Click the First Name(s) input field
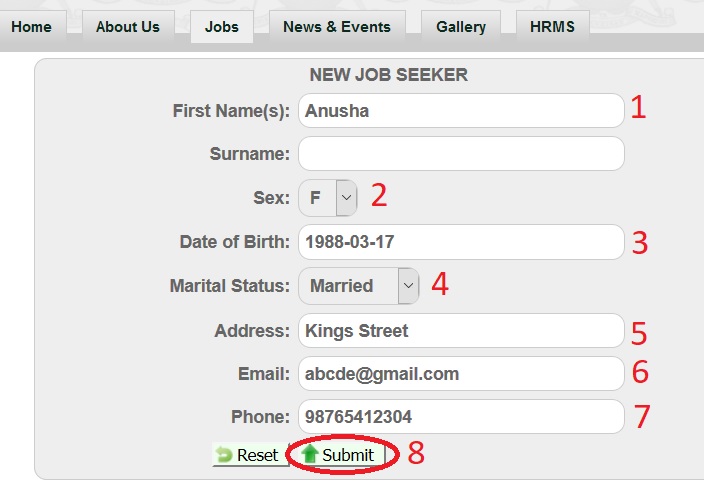This screenshot has height=489, width=704. point(460,111)
